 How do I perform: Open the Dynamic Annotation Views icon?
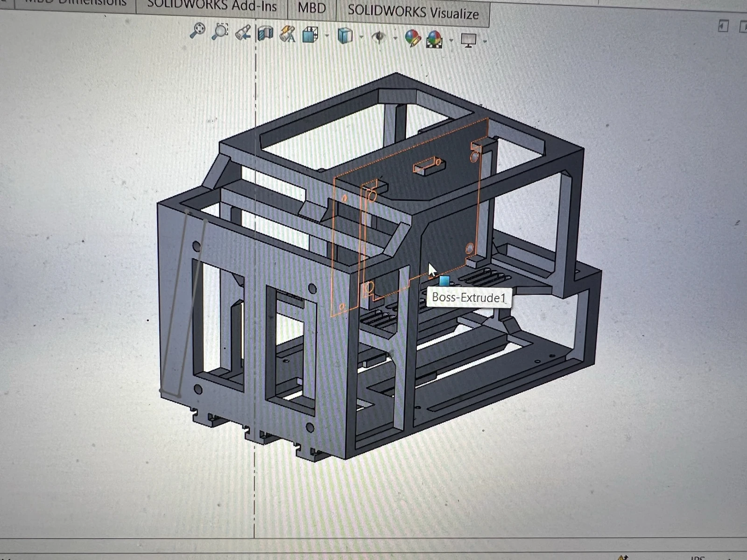tap(287, 35)
